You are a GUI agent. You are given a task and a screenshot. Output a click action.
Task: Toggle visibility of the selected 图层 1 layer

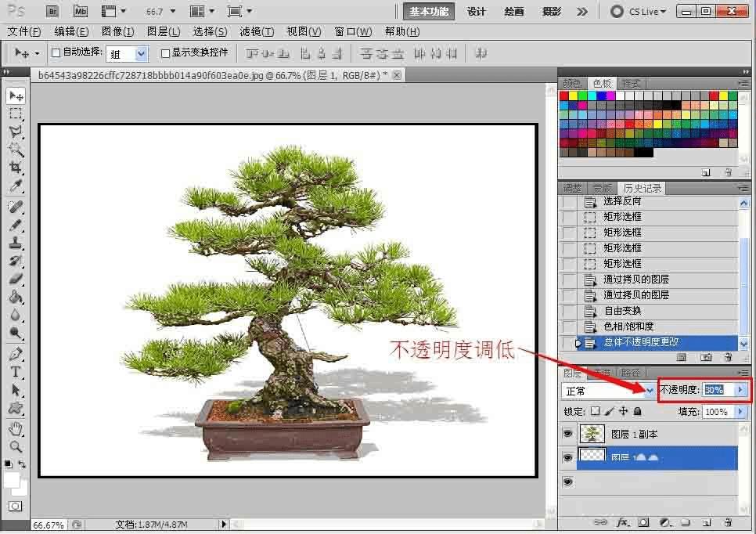568,457
